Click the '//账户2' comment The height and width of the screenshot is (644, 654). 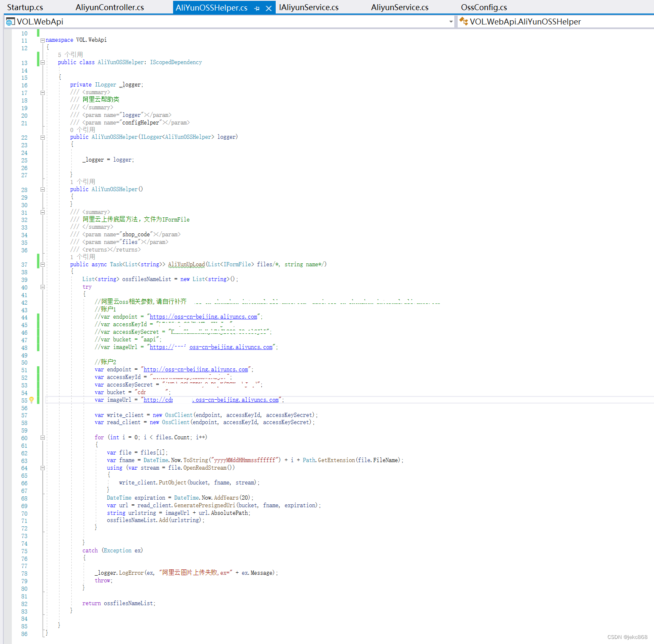pos(106,362)
